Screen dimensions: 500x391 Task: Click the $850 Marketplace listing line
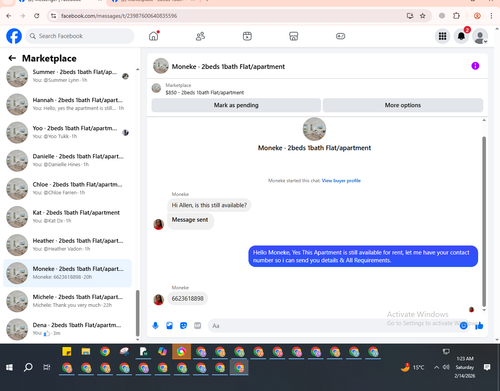[x=205, y=93]
